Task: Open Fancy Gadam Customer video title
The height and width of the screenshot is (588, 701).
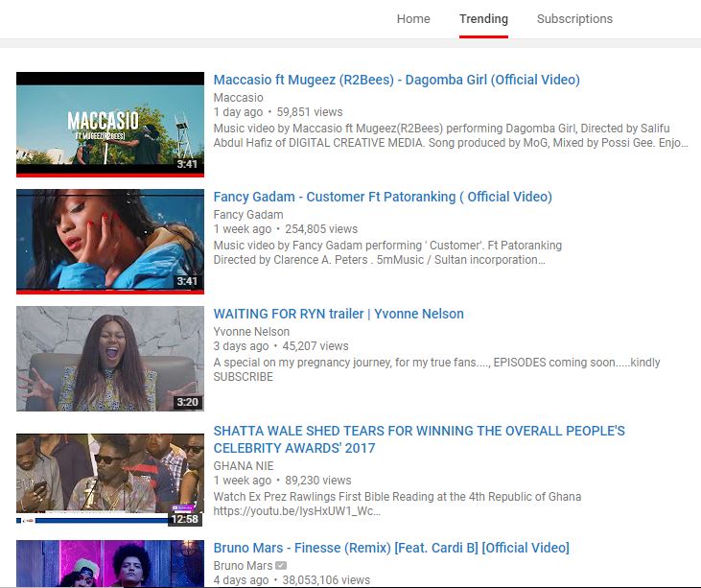Action: 383,197
